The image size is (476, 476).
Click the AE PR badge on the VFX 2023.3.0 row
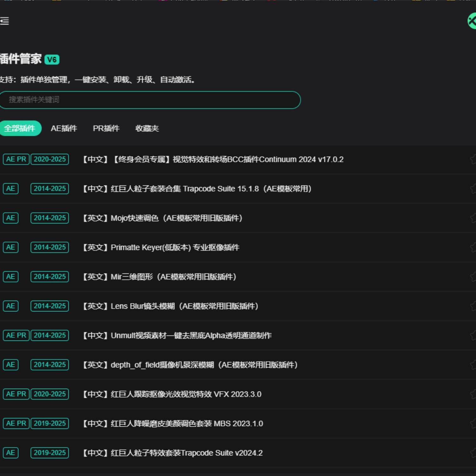pos(16,394)
